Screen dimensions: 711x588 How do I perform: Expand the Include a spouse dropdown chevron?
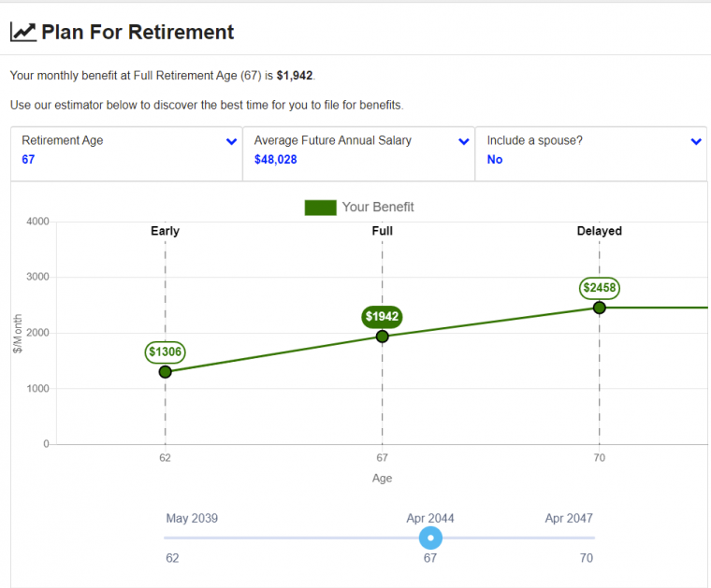695,142
